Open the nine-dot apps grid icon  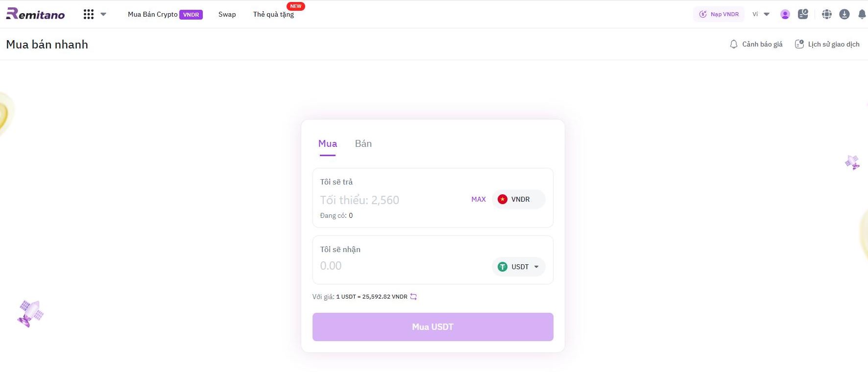pyautogui.click(x=89, y=14)
